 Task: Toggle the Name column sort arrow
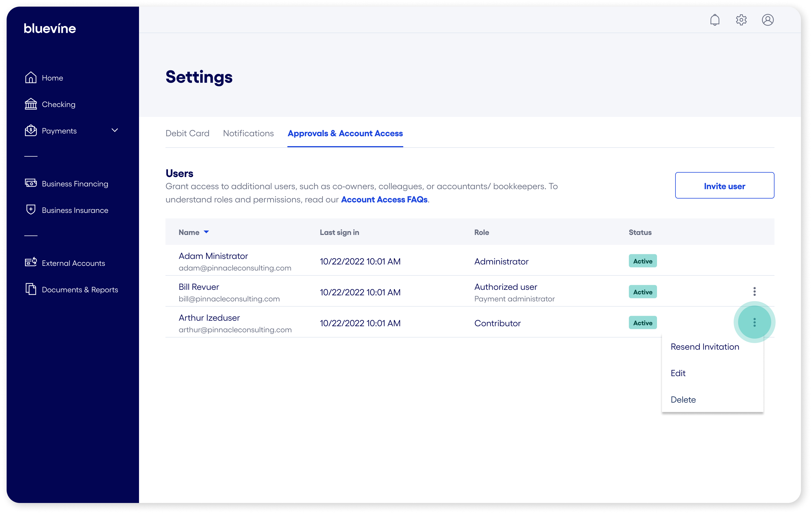(206, 232)
